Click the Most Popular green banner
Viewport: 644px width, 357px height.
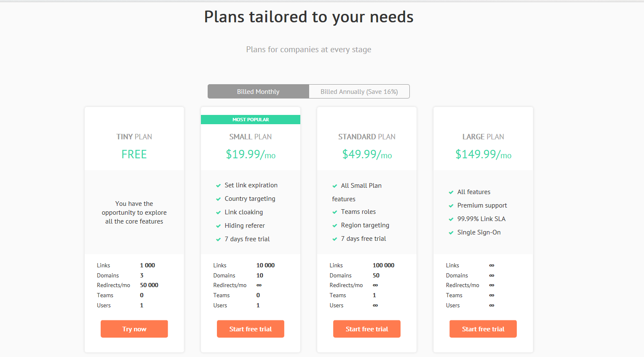[251, 120]
